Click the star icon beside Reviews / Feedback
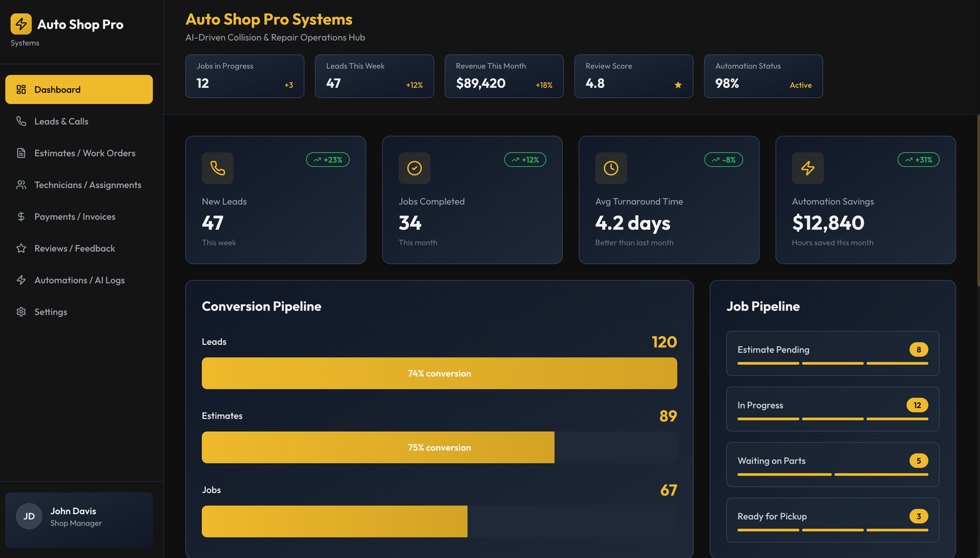 [x=21, y=248]
